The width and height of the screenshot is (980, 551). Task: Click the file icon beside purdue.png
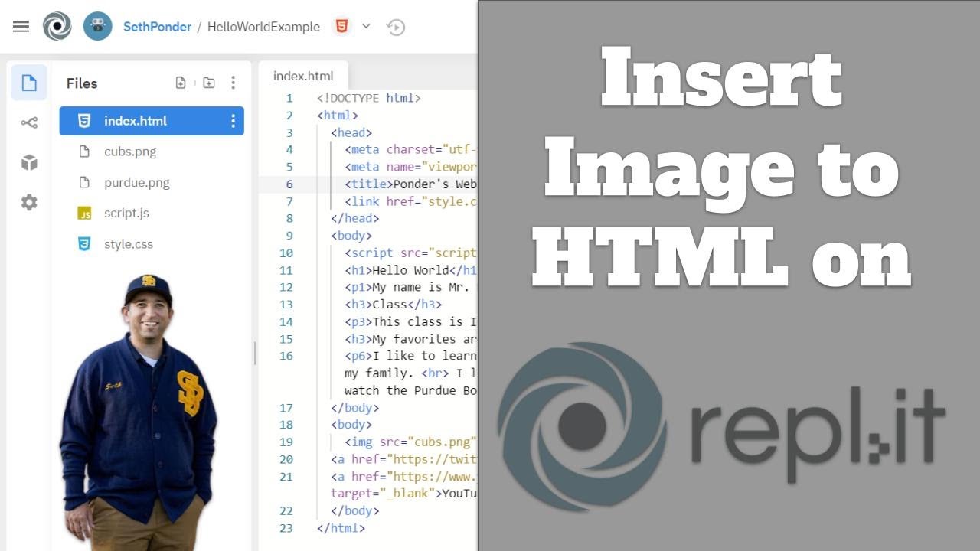(x=84, y=182)
